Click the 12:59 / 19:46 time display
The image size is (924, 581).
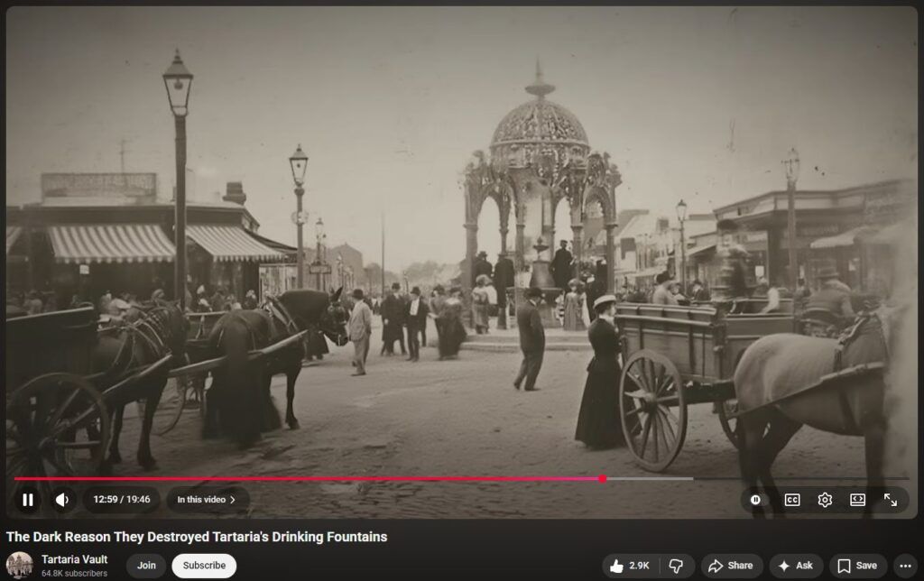[x=121, y=500]
